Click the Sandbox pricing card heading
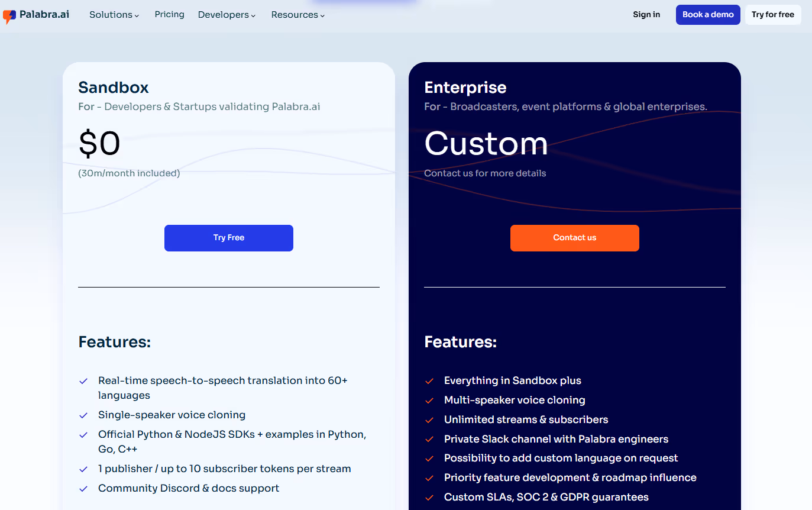This screenshot has height=510, width=812. [113, 87]
